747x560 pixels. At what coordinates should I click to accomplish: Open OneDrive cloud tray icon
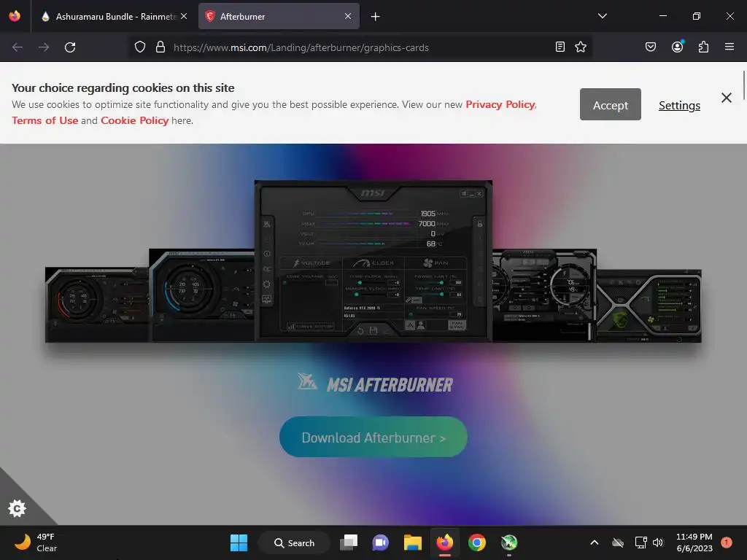click(618, 542)
